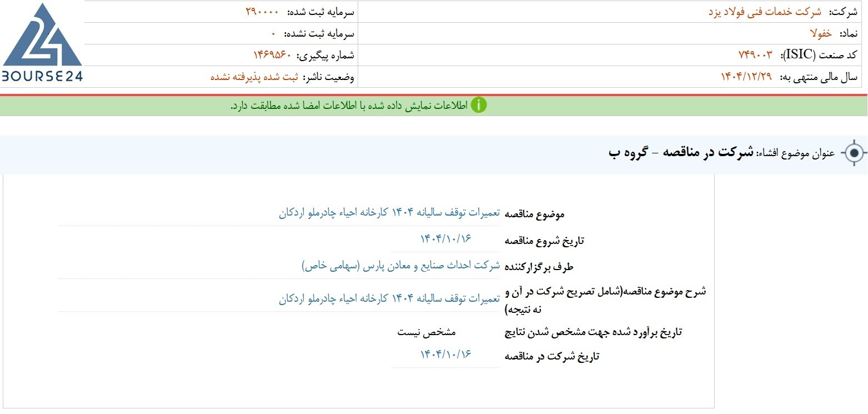Click the 'عنوان موضوع افشاء:' label

[x=796, y=153]
